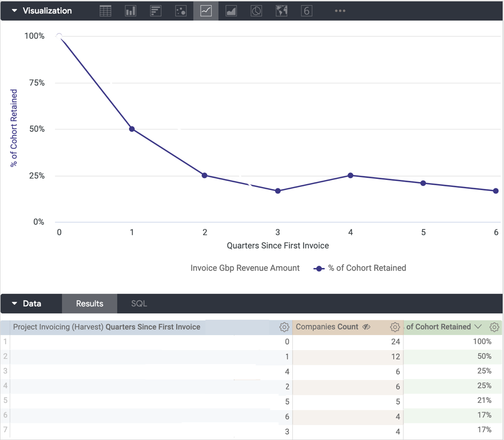Choose the pie chart visualization icon
The image size is (504, 440).
point(256,11)
